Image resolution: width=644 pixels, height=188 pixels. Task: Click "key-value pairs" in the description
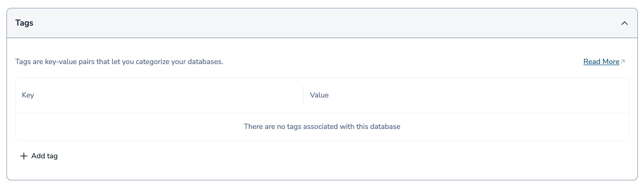click(x=70, y=62)
